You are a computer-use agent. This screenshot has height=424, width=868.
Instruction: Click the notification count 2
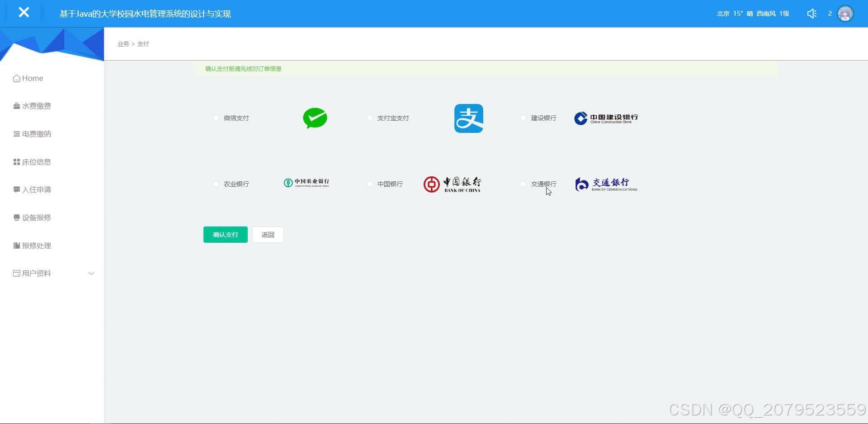tap(830, 14)
